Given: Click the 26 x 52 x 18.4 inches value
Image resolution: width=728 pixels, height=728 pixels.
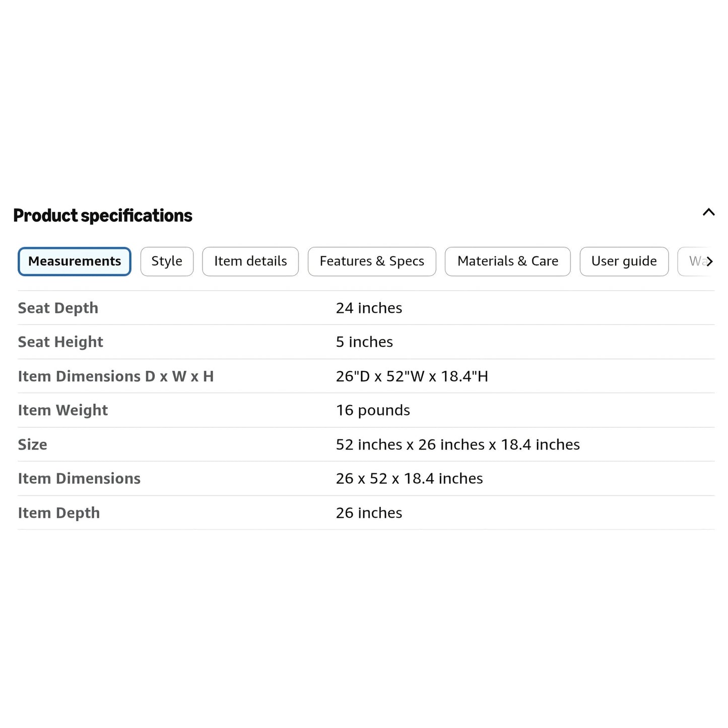Looking at the screenshot, I should (409, 479).
